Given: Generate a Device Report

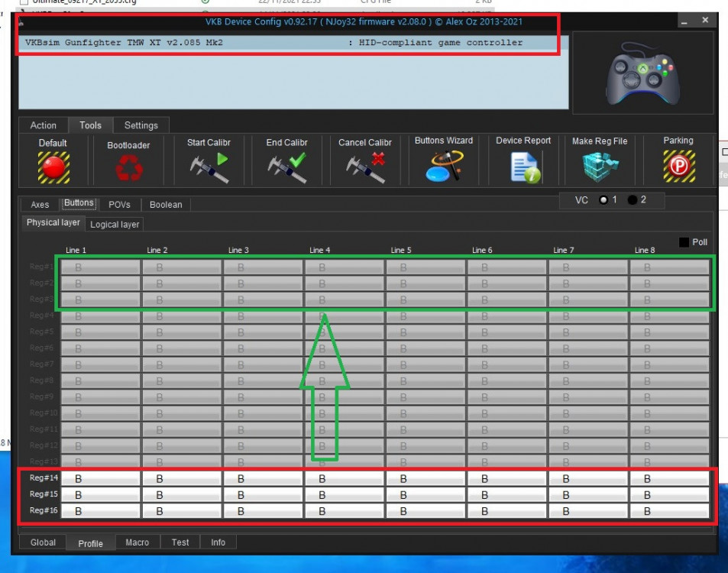Looking at the screenshot, I should point(523,167).
